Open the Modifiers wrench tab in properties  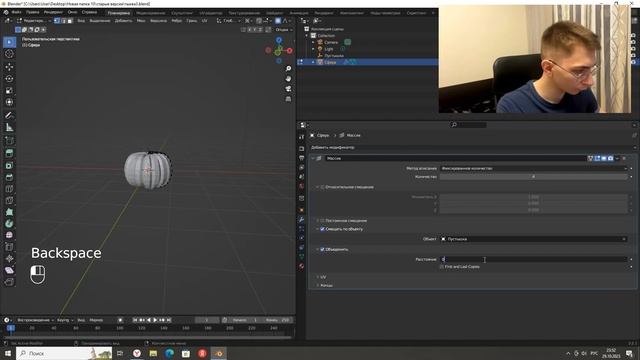[302, 219]
